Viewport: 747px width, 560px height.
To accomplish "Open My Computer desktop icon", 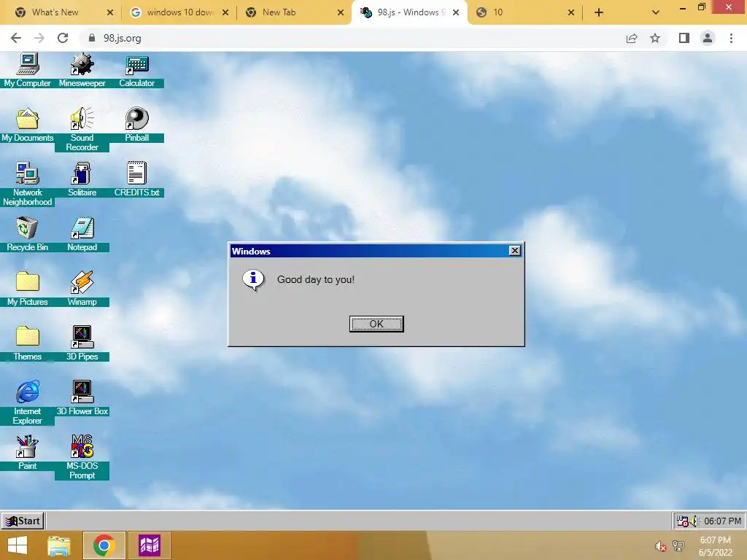I will click(x=27, y=71).
